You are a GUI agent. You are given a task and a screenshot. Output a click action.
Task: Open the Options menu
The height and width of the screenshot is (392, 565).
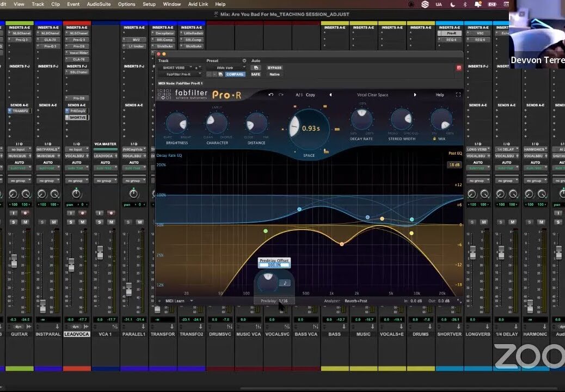(x=126, y=4)
